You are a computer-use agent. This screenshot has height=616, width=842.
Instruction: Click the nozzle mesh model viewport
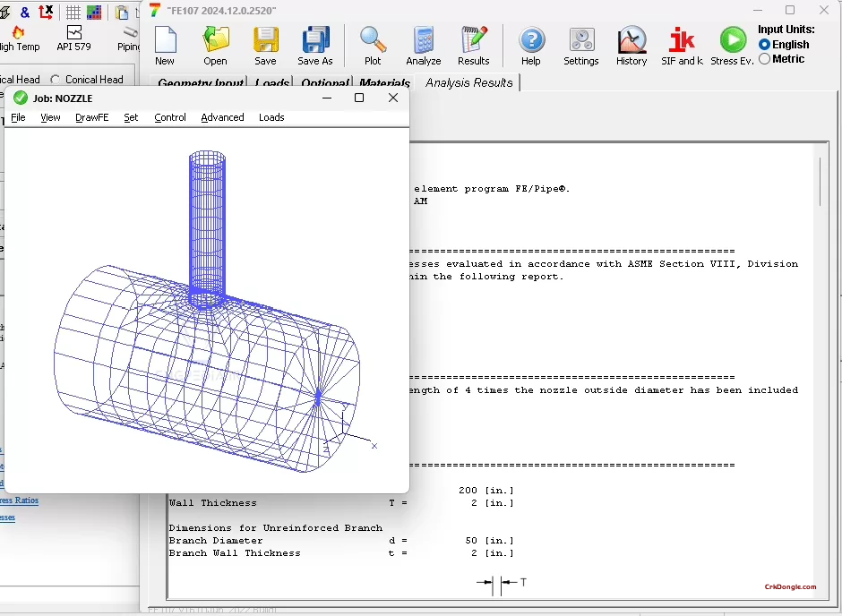(x=207, y=310)
